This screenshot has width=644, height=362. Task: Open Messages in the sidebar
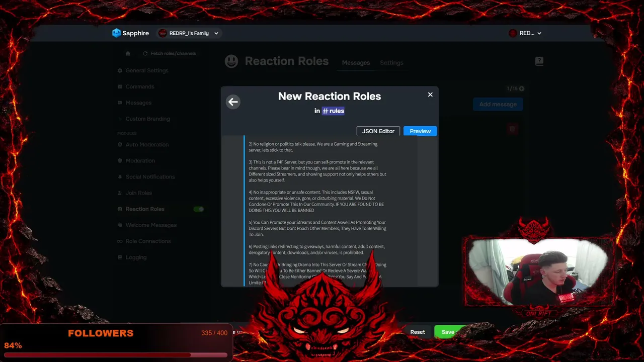click(x=138, y=103)
